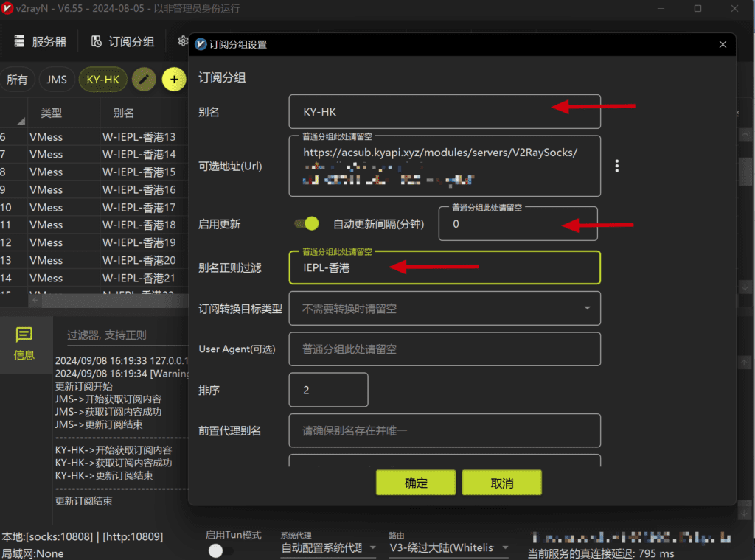Image resolution: width=755 pixels, height=560 pixels.
Task: Select the W-IEPL-香港19 server row
Action: click(x=94, y=242)
